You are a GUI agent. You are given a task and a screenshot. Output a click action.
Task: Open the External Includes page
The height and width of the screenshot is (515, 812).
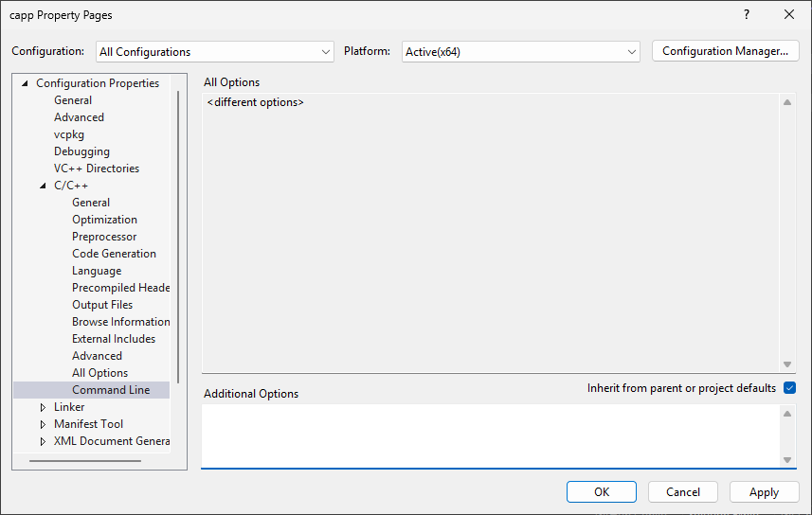pos(114,340)
